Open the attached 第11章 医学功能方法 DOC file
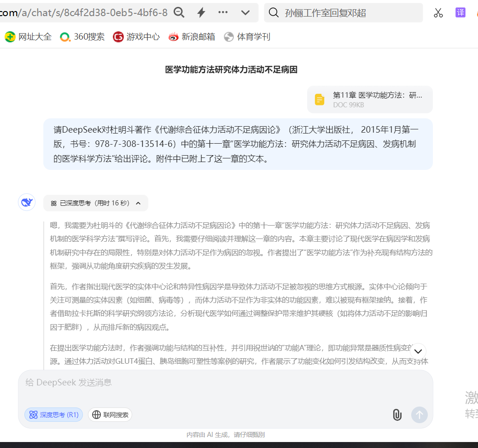 coord(370,99)
